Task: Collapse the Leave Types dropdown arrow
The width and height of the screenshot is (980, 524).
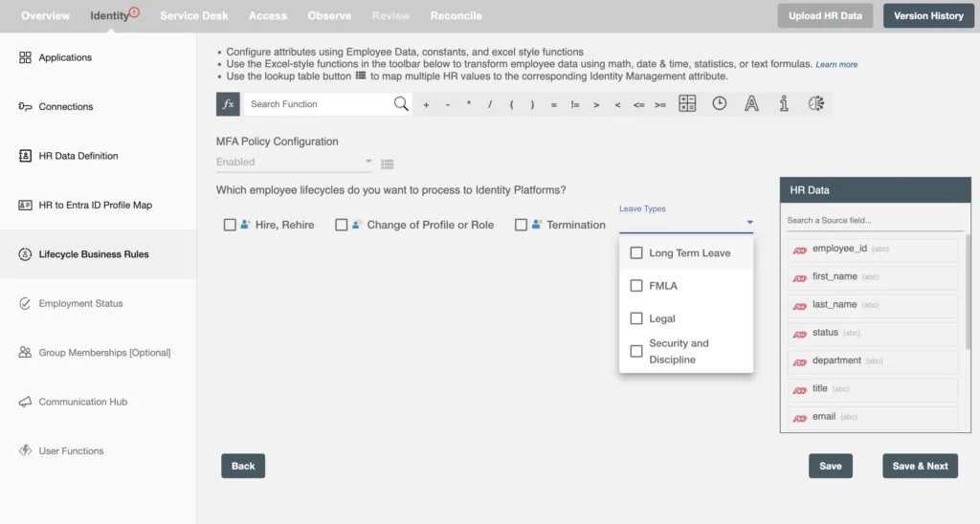Action: tap(749, 223)
